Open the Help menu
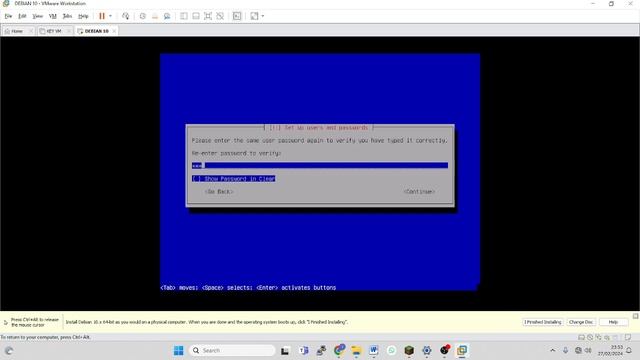640x360 pixels. pyautogui.click(x=83, y=16)
